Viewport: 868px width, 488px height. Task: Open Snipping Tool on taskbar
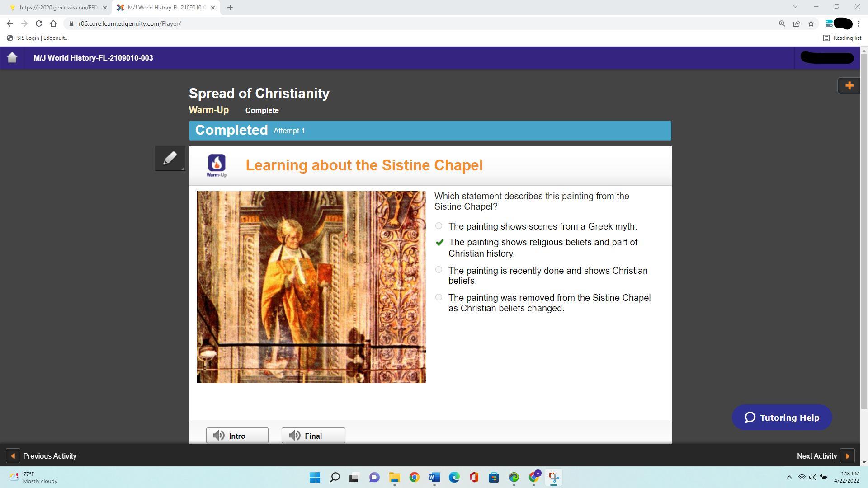(x=554, y=477)
